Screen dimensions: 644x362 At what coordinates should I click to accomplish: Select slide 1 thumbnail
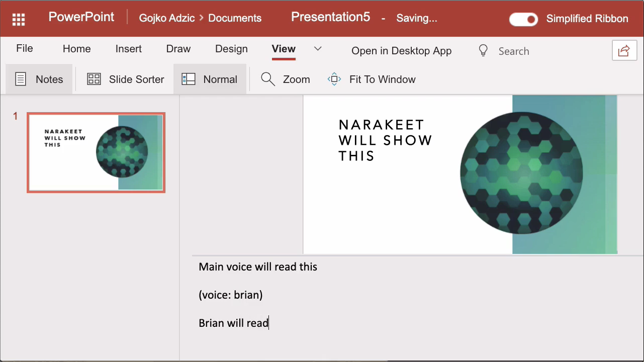[x=96, y=152]
